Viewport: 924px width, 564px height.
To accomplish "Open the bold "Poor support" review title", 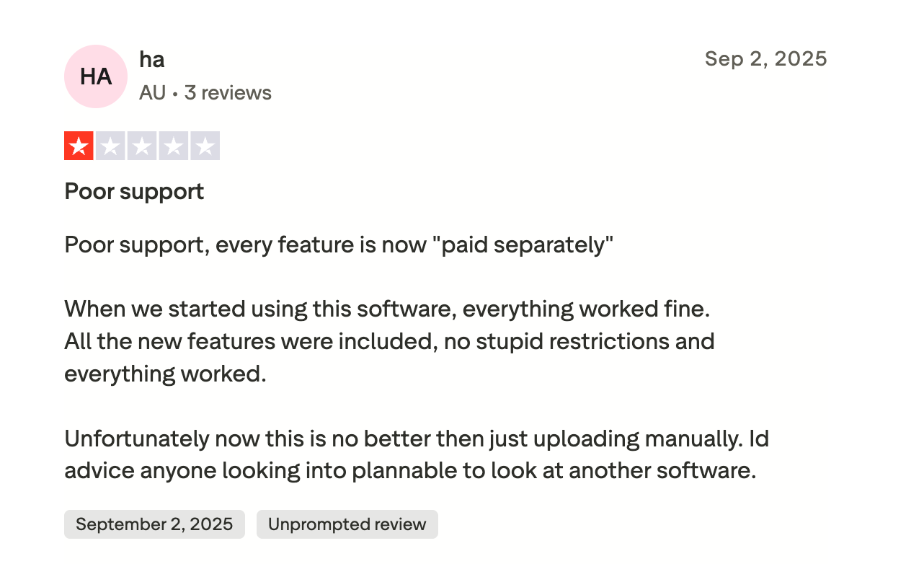I will point(134,191).
